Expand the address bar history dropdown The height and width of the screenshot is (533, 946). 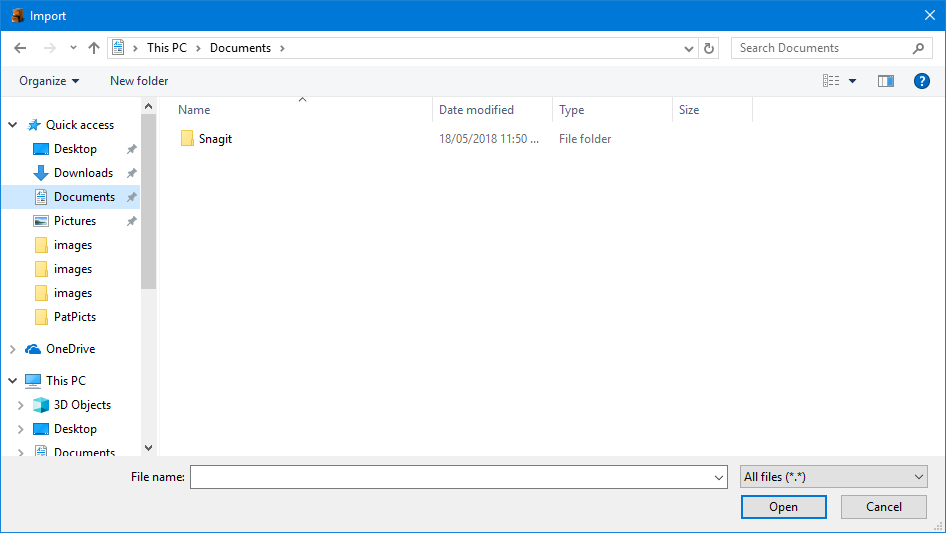click(689, 48)
